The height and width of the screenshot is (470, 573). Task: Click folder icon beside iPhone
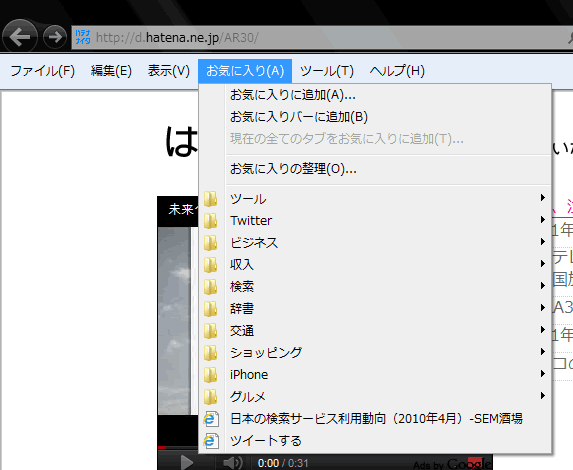point(210,375)
